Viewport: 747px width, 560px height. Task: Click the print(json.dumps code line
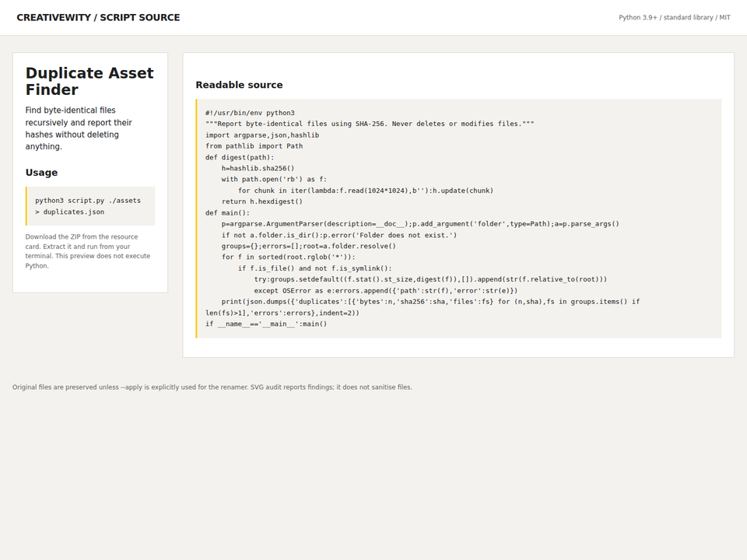(x=430, y=302)
